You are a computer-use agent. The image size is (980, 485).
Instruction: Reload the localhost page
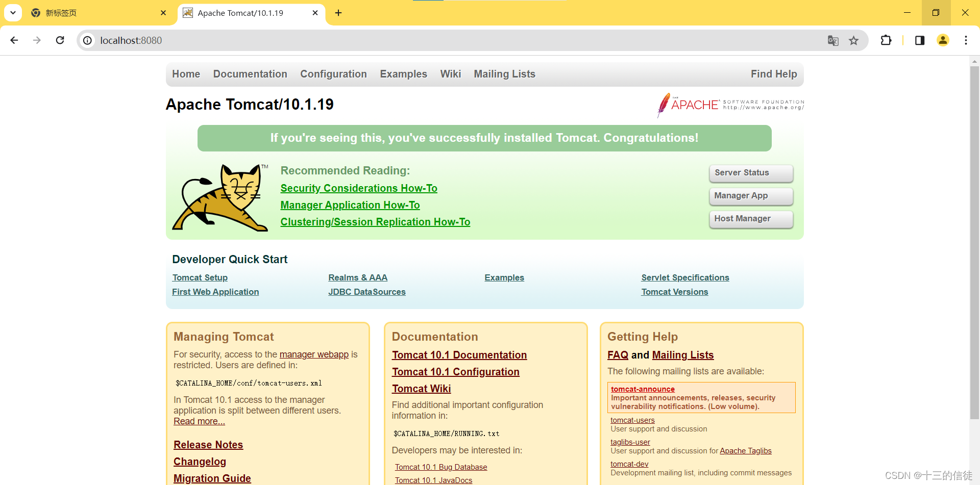tap(60, 40)
